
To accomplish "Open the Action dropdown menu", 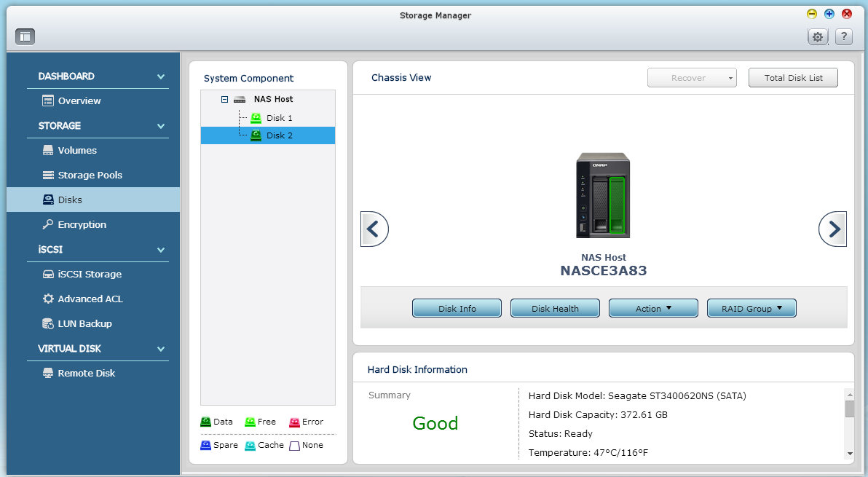I will (653, 309).
